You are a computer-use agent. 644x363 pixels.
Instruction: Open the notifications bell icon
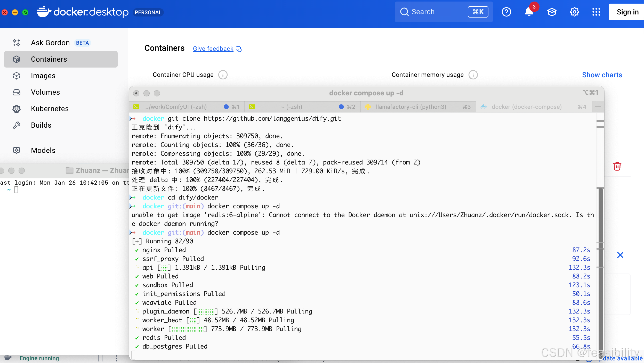coord(529,12)
